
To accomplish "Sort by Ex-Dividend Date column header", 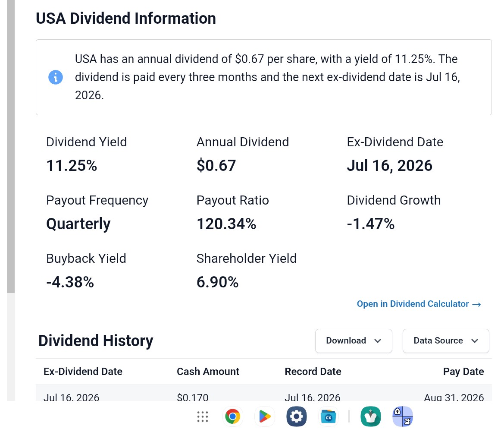I will [83, 372].
